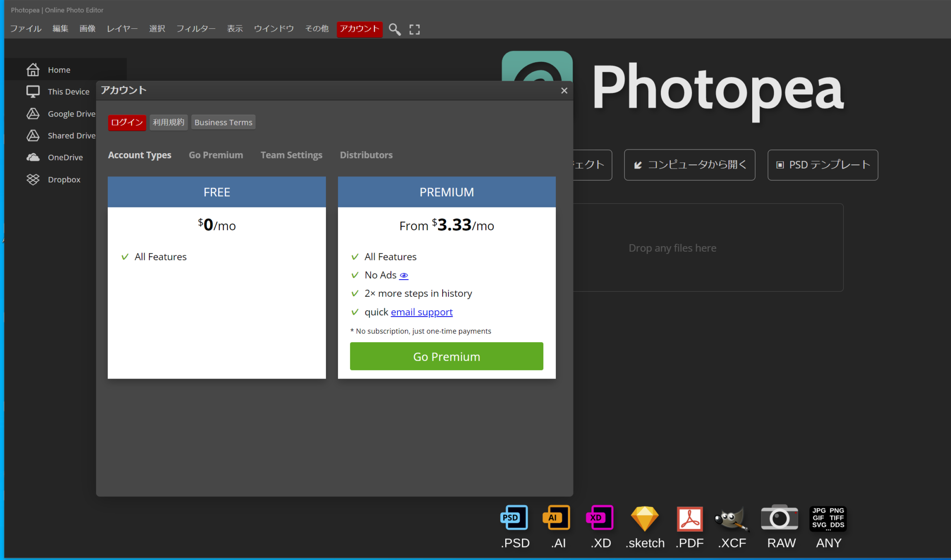Open a file from the .PSD format icon
Image resolution: width=951 pixels, height=560 pixels.
(514, 517)
